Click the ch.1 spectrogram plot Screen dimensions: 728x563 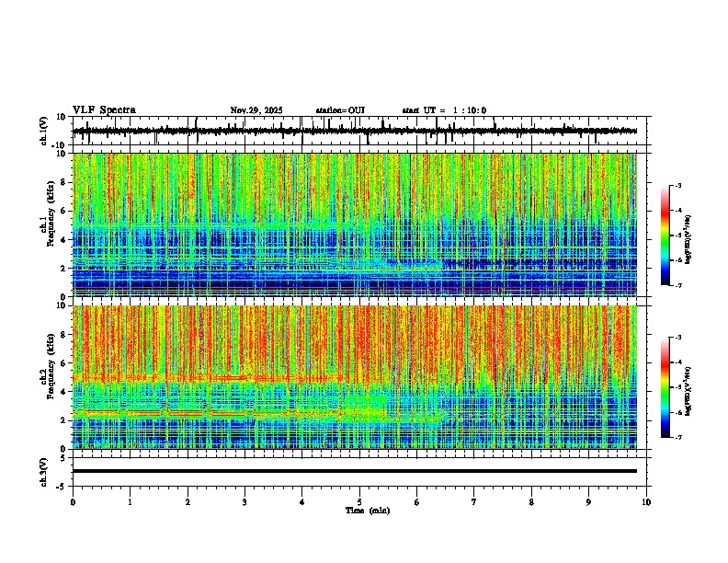tap(355, 224)
